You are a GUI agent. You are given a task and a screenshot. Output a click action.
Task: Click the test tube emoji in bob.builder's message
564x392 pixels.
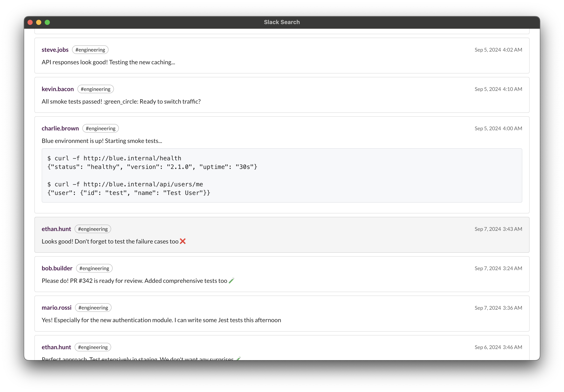coord(231,281)
